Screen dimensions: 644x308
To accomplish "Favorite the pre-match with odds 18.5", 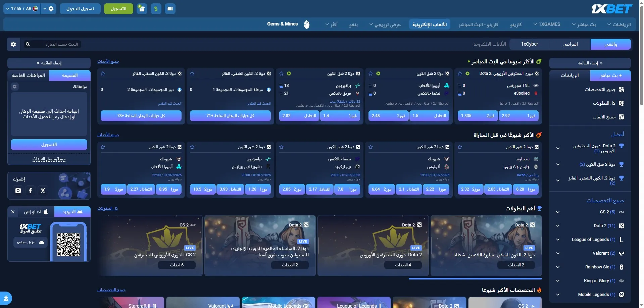I will coord(192,147).
